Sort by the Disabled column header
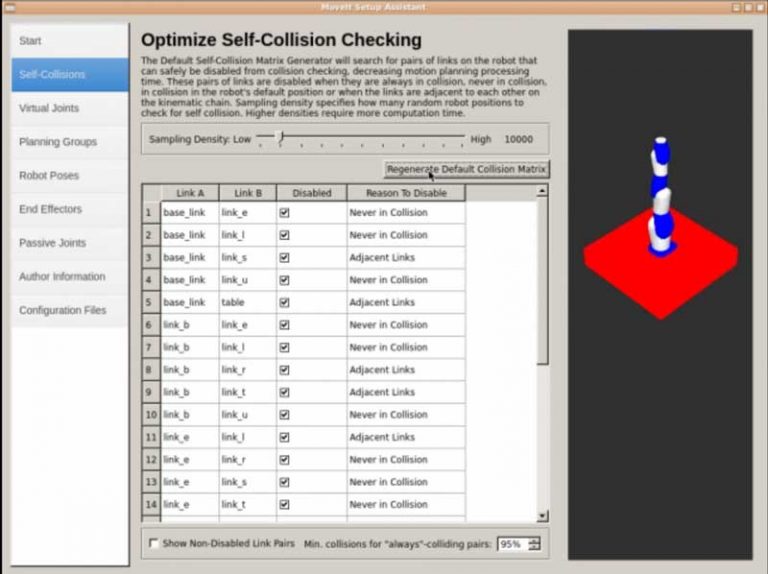 (312, 193)
